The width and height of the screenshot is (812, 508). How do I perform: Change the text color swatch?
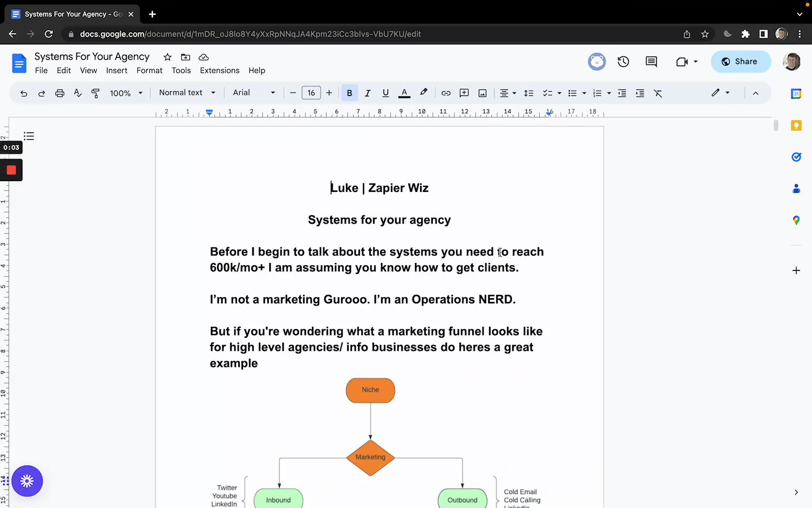click(404, 93)
